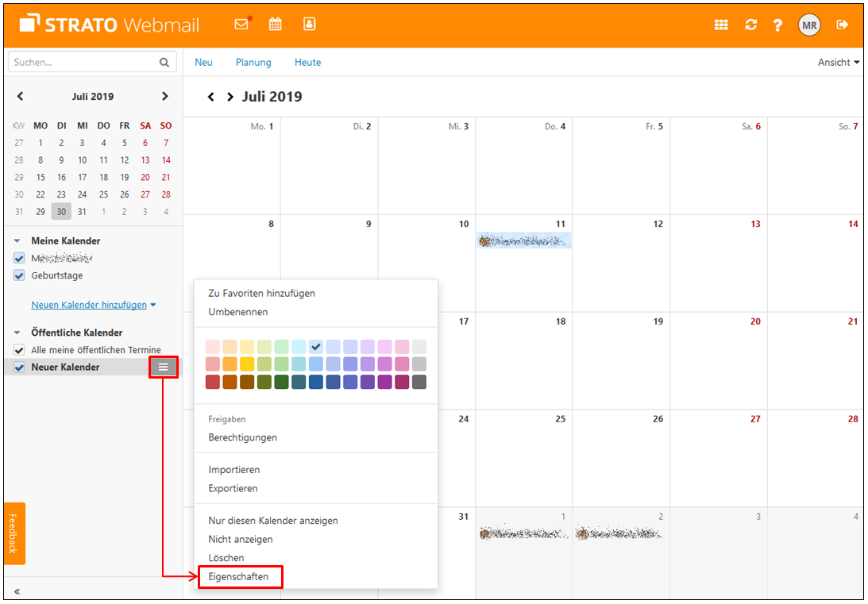Refresh the calendar with the sync icon
This screenshot has width=868, height=604.
750,25
